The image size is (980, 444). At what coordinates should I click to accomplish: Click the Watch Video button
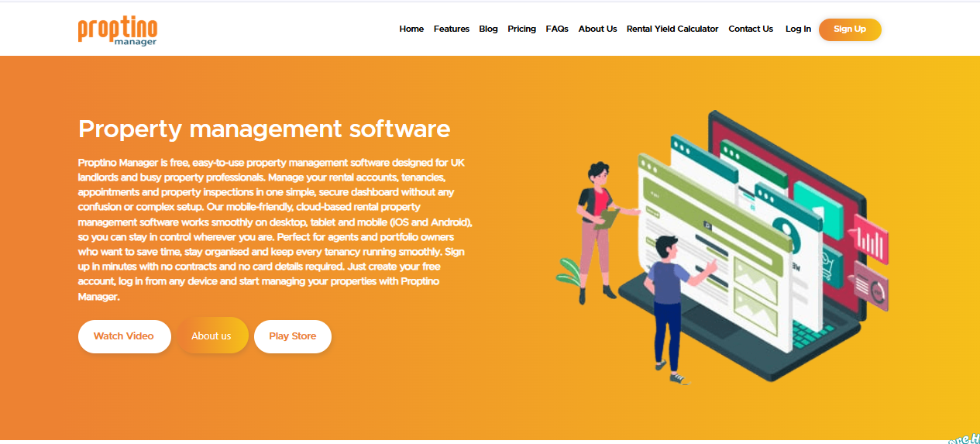point(124,336)
